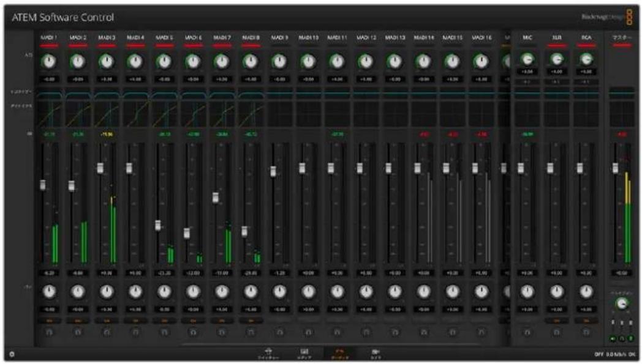This screenshot has height=364, width=642.
Task: Solo MADI 10 with its headphone icon
Action: click(309, 333)
